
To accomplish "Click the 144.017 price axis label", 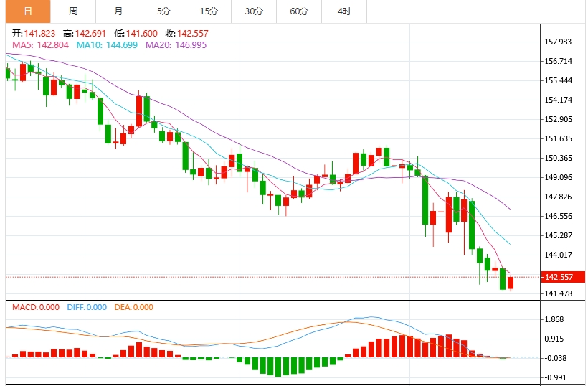I will tap(558, 255).
